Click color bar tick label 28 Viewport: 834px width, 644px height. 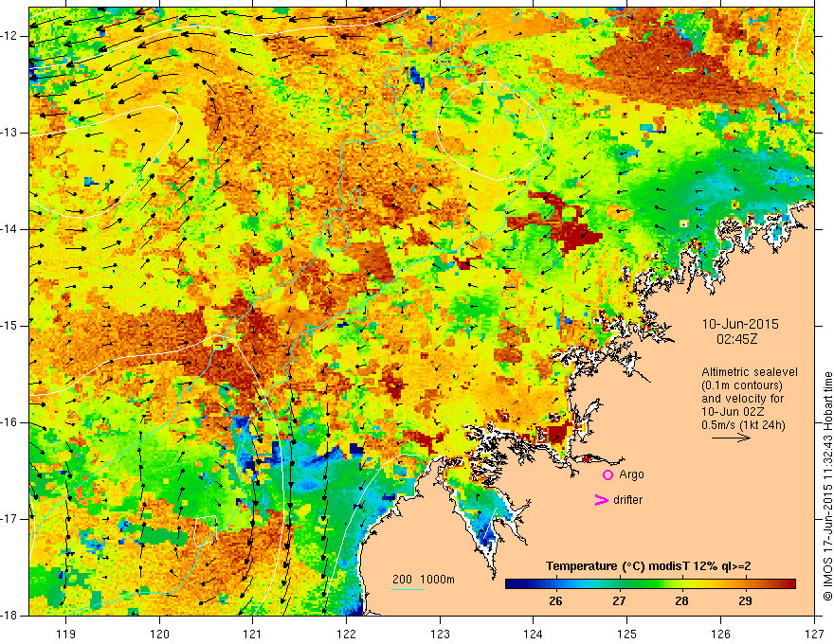(681, 601)
